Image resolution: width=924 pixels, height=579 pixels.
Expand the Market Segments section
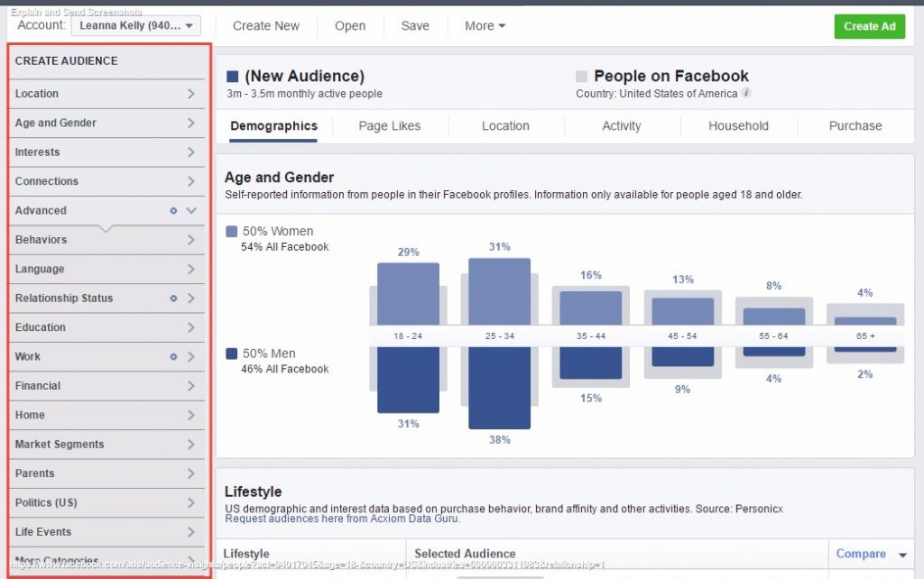[x=106, y=444]
